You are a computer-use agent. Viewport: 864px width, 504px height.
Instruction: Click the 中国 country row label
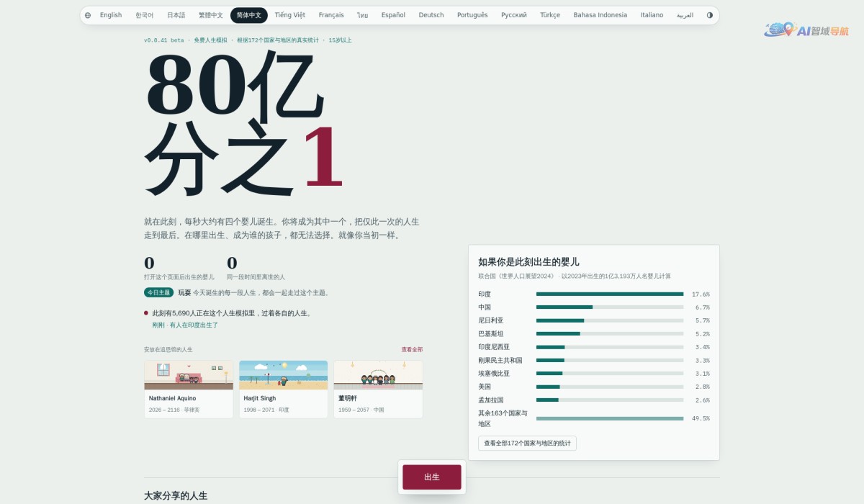(485, 307)
